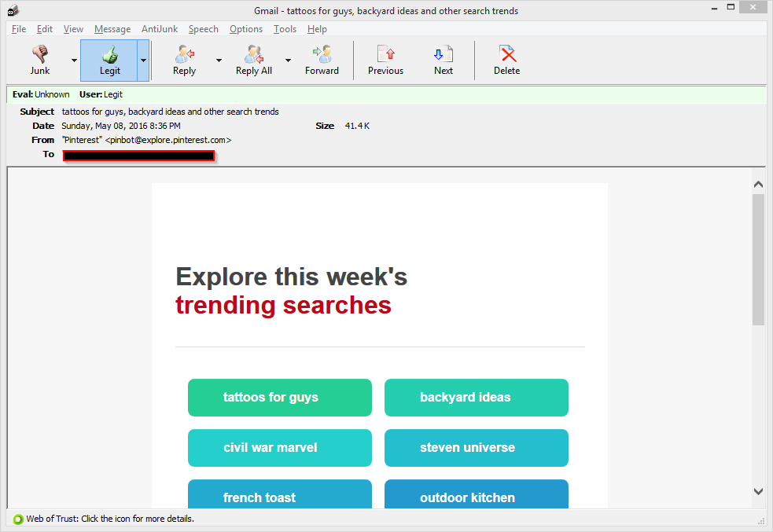
Task: Click the vertical scrollbar thumb
Action: (758, 259)
